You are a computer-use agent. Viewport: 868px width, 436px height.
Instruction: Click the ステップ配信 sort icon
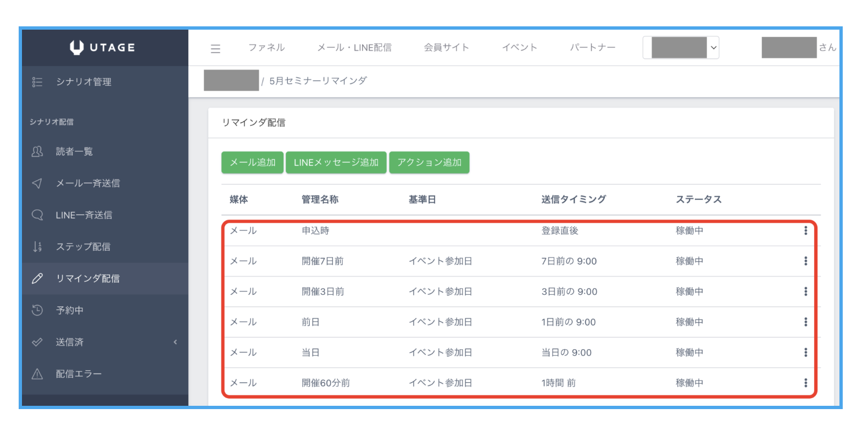(x=37, y=247)
